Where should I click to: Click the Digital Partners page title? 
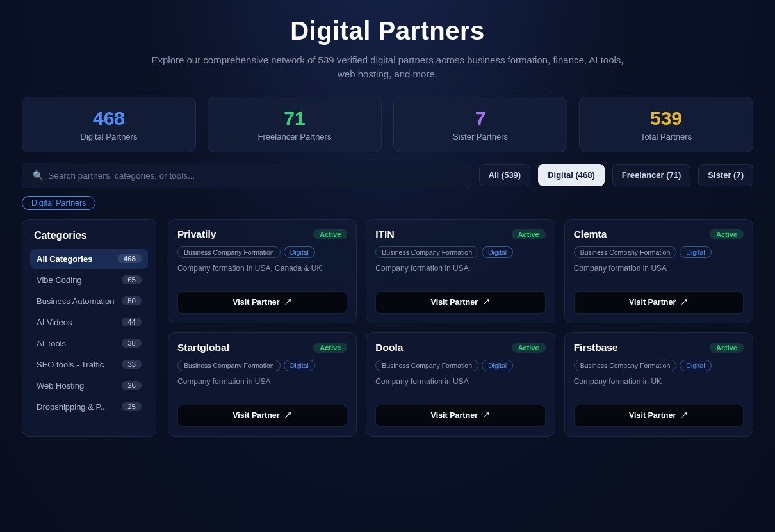point(387,31)
